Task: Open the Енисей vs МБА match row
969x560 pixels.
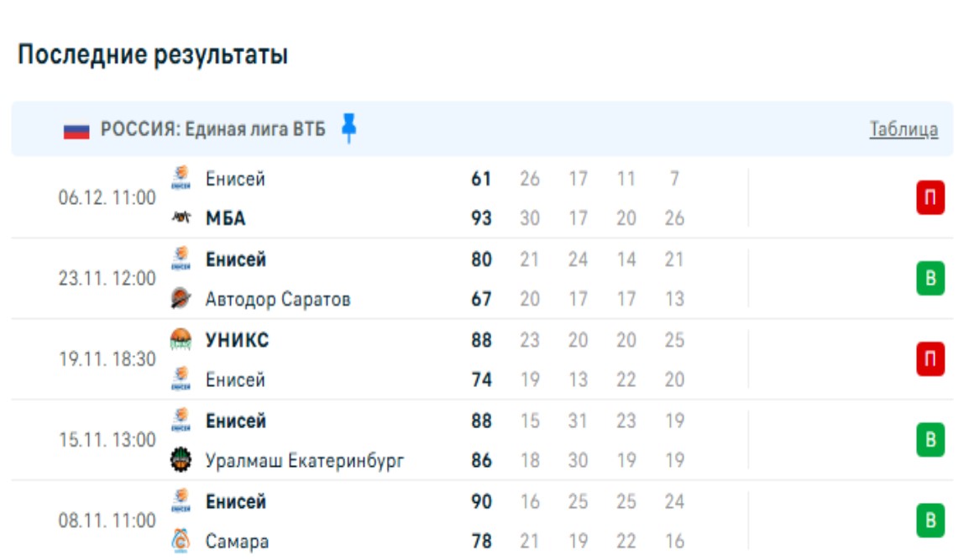Action: (420, 199)
